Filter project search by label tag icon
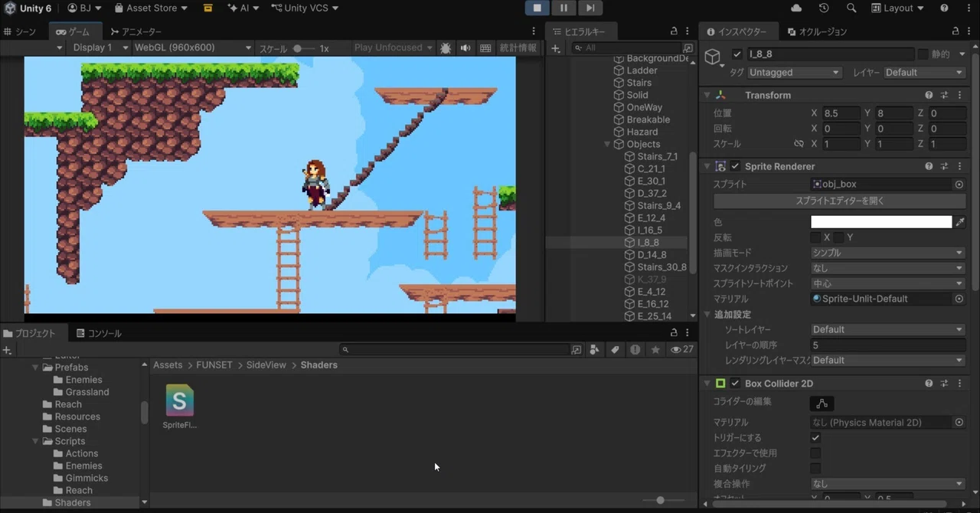 point(615,350)
